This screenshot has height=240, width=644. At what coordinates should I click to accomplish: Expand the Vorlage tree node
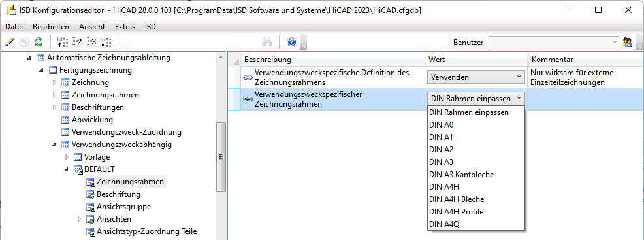tap(67, 157)
